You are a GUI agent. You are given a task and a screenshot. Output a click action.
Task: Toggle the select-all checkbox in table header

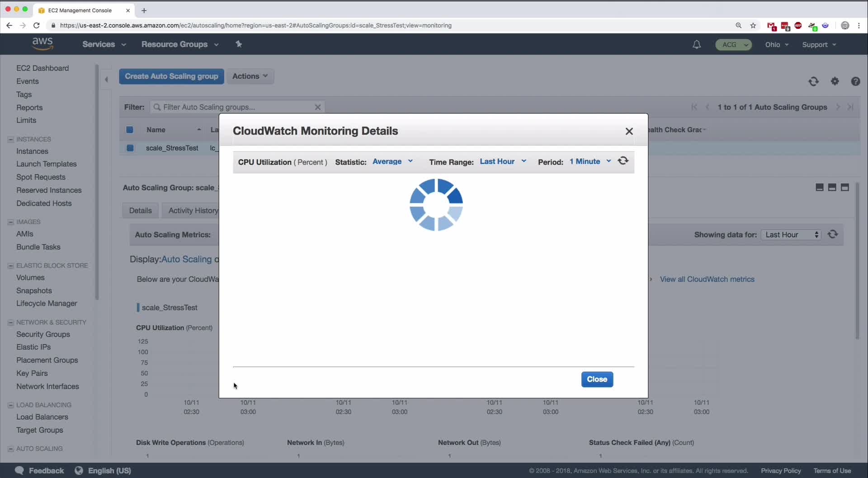(x=129, y=130)
